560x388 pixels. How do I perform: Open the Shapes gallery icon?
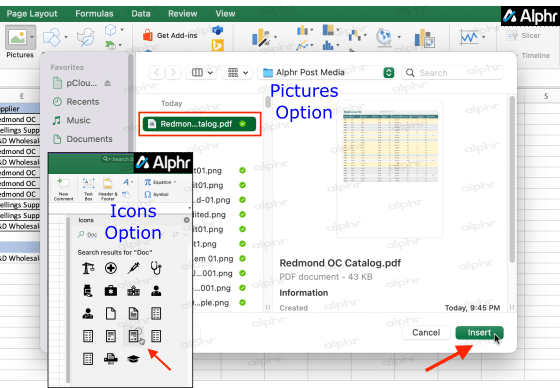tap(51, 37)
